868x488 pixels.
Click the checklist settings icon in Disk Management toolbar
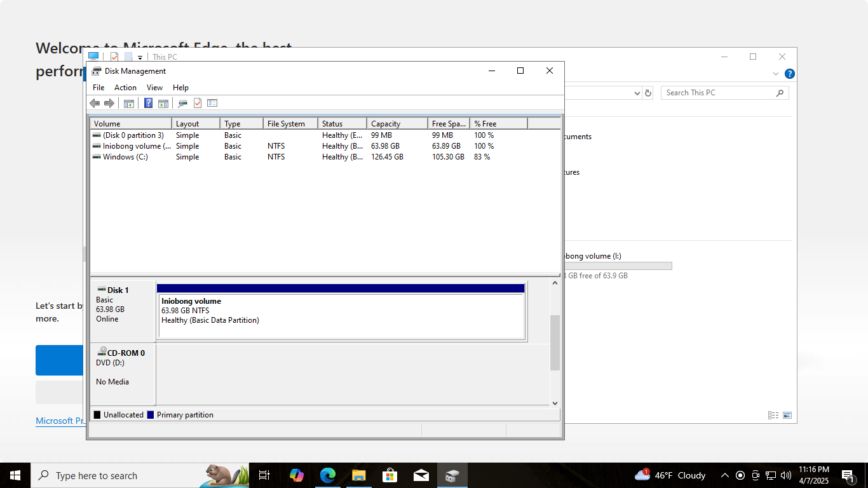click(212, 103)
